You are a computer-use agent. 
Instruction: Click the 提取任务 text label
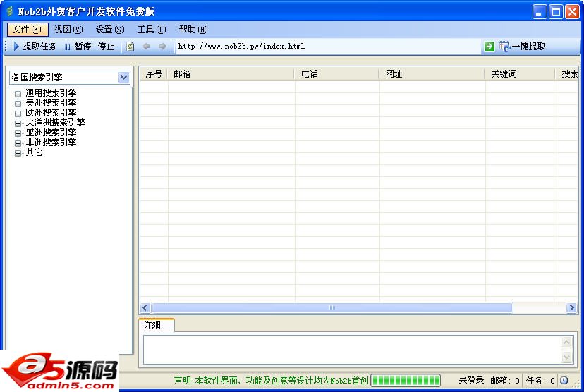(39, 46)
